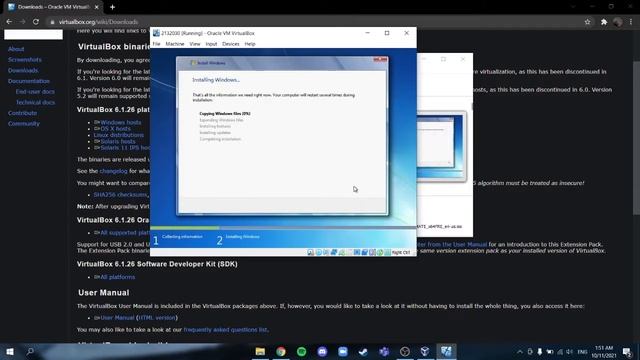The image size is (640, 360).
Task: Open frequently asked questions list link
Action: (225, 329)
